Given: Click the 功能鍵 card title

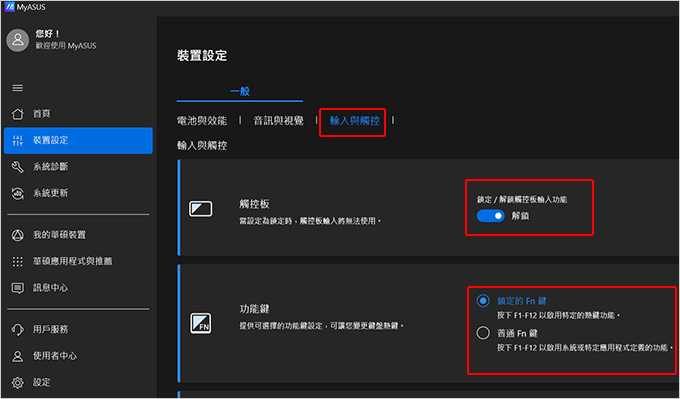Looking at the screenshot, I should coord(255,309).
